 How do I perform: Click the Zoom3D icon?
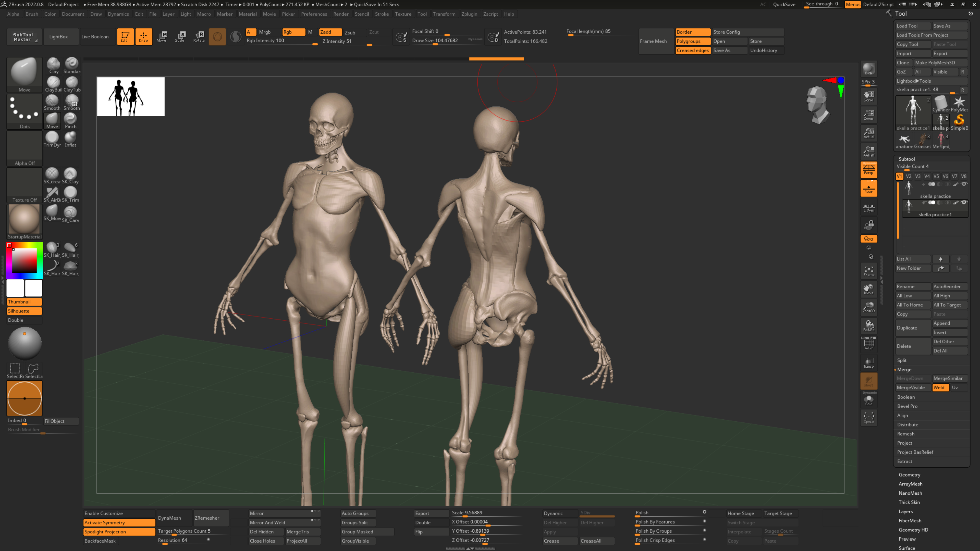coord(869,307)
